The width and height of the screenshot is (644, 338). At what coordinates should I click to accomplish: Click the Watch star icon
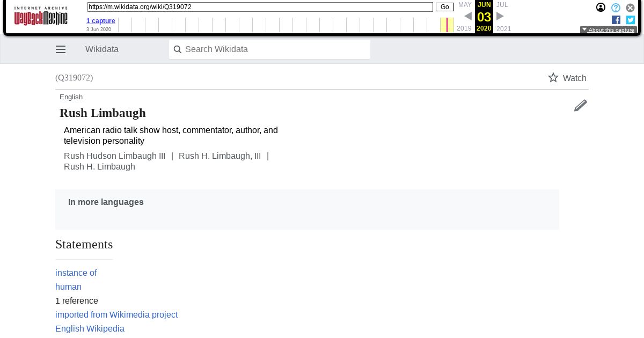click(x=553, y=78)
